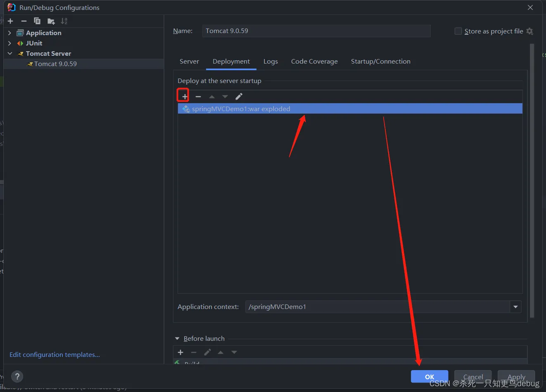Remove Before launch task minus icon
Viewport: 546px width, 392px height.
[x=194, y=352]
